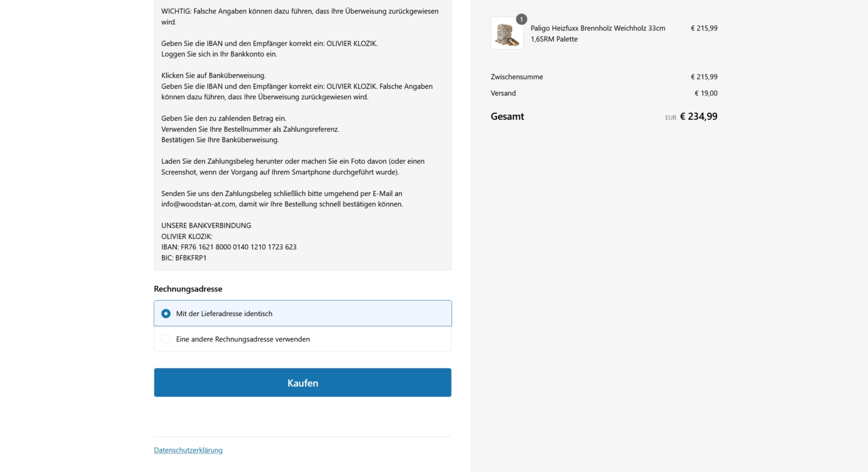
Task: Click the EUR currency label
Action: click(x=670, y=118)
